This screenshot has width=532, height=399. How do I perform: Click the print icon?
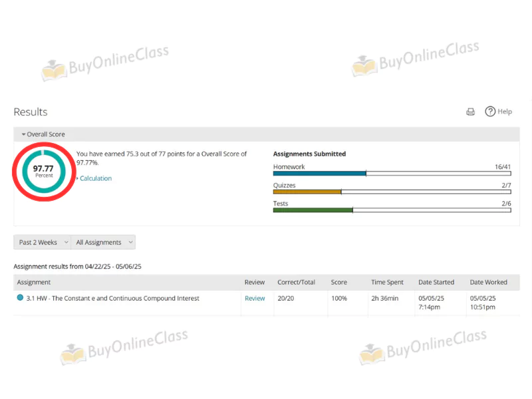(471, 112)
